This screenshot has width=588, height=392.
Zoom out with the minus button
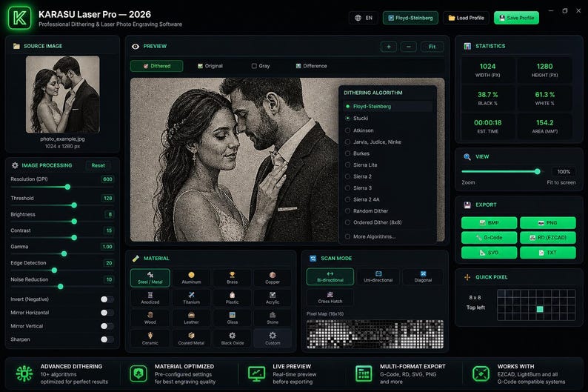point(408,47)
